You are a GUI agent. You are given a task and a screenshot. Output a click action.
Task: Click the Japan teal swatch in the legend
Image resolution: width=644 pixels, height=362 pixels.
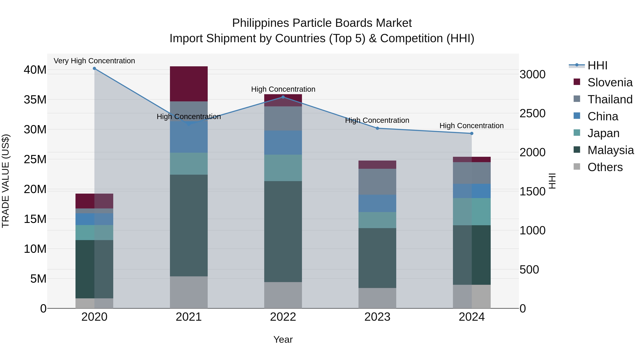click(577, 133)
